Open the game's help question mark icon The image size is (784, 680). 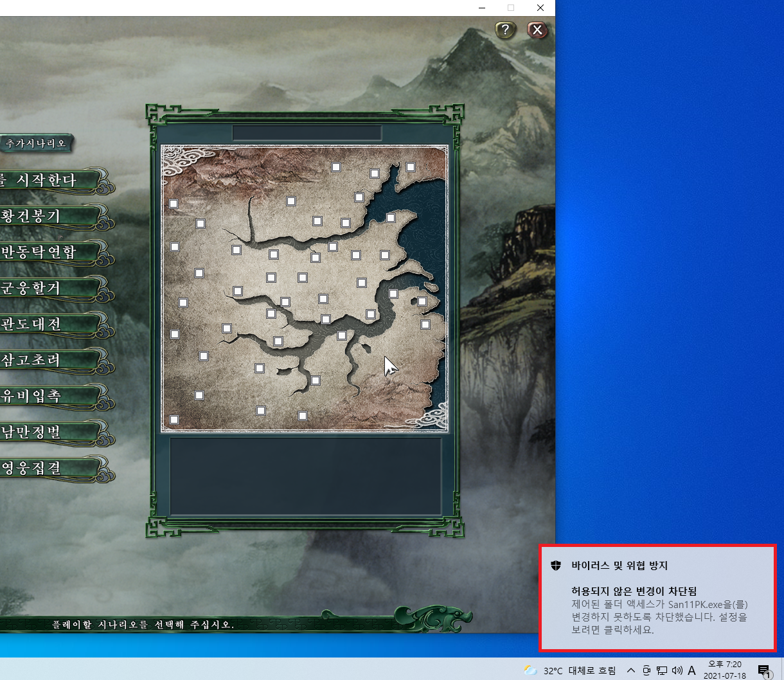(506, 30)
